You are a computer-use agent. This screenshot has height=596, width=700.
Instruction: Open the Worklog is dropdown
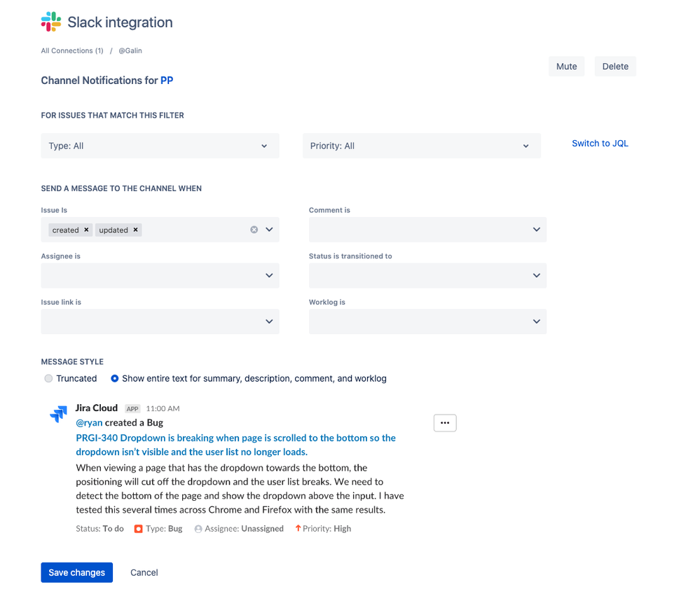(x=427, y=321)
